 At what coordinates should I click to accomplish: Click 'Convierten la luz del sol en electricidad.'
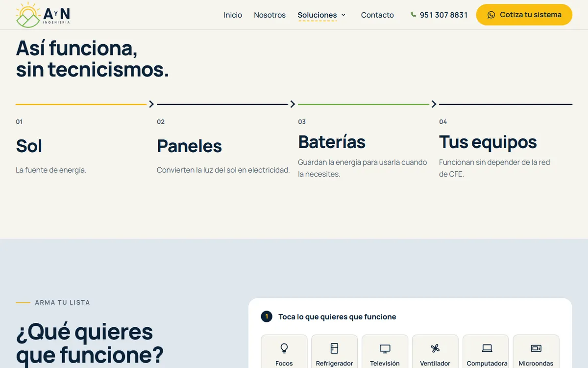pos(223,170)
